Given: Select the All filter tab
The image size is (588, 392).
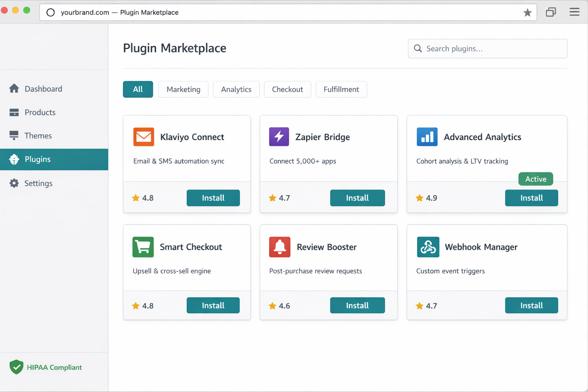Looking at the screenshot, I should tap(138, 89).
